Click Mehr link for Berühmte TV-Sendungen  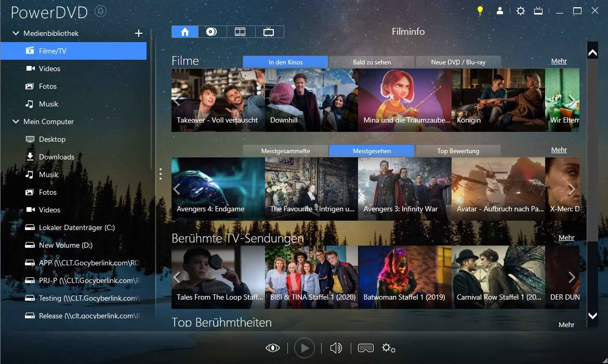tap(566, 238)
